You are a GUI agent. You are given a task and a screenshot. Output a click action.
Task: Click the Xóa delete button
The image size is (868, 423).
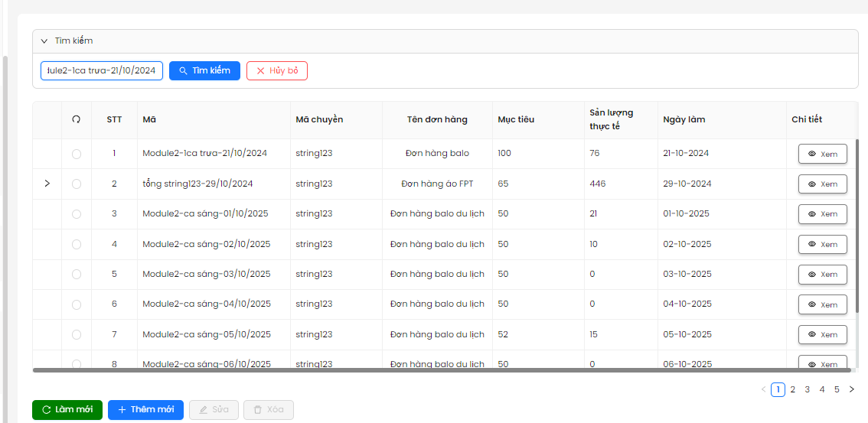pyautogui.click(x=268, y=410)
